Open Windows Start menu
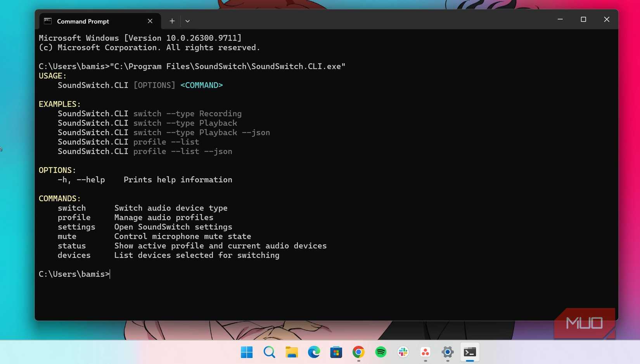640x364 pixels. (x=247, y=352)
